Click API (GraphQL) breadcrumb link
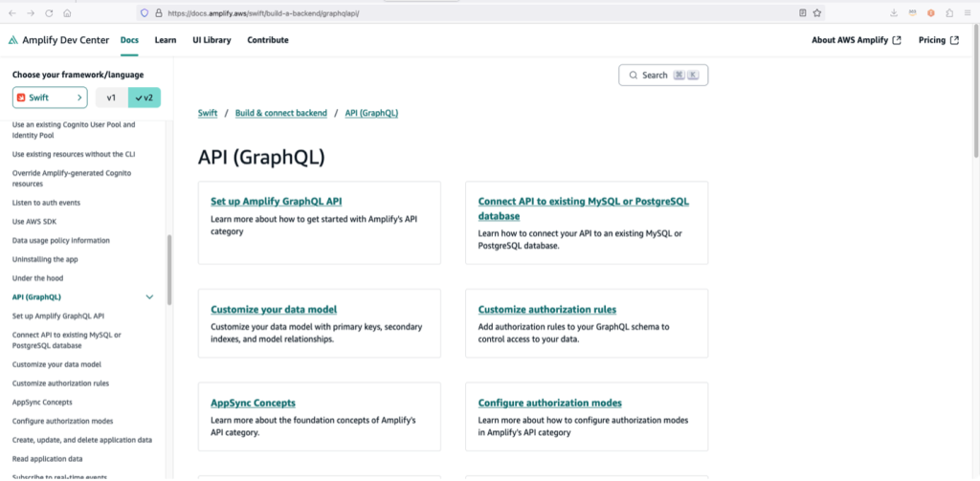The image size is (980, 481). 371,113
